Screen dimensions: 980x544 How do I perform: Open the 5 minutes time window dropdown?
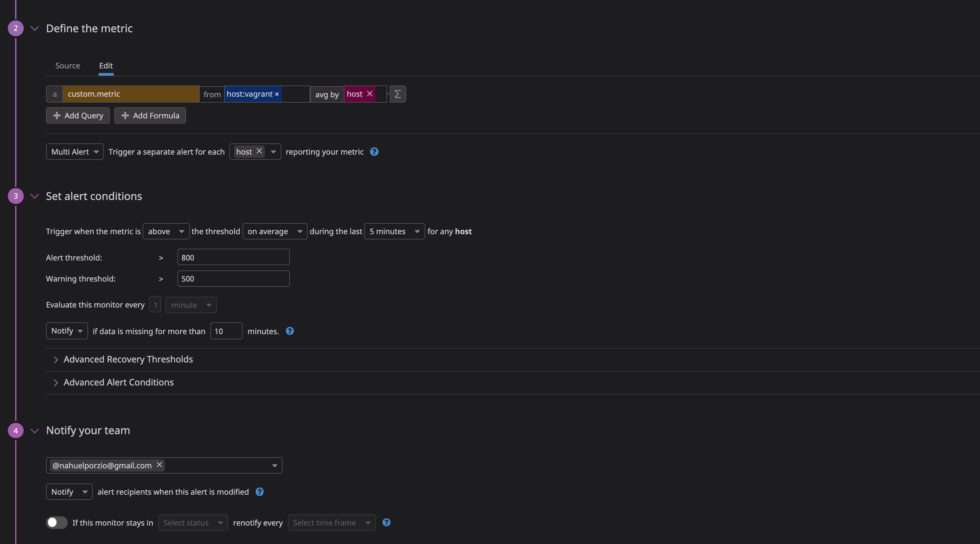click(x=394, y=231)
